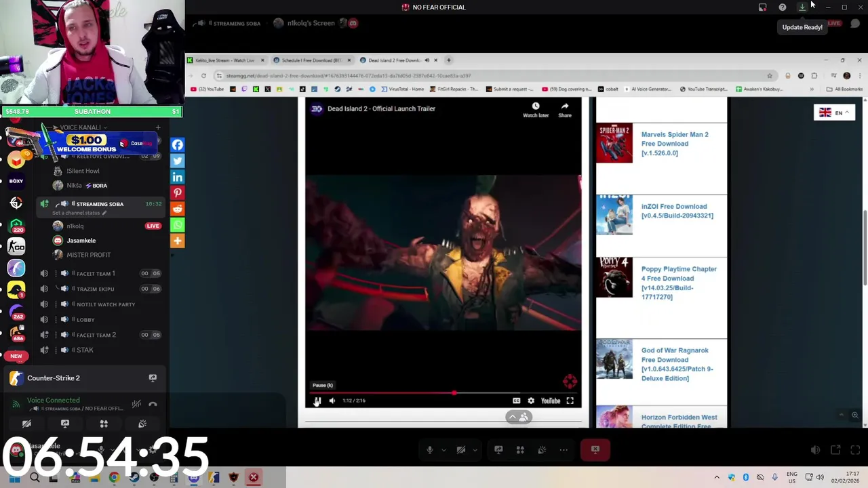Viewport: 868px width, 488px height.
Task: Expand microphone options arrow in stream bar
Action: [x=443, y=450]
